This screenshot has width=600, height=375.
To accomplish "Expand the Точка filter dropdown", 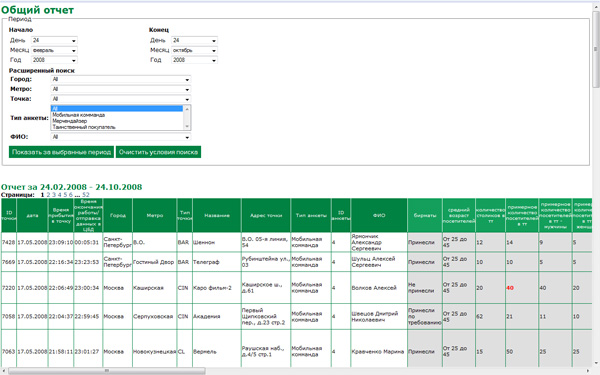I will point(121,99).
